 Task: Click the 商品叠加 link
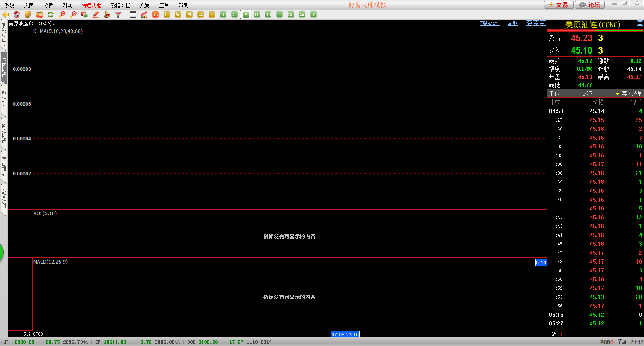[490, 23]
